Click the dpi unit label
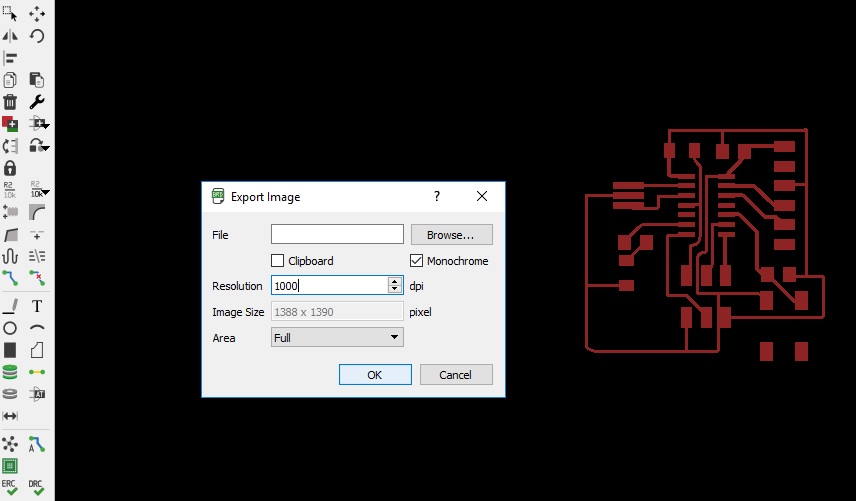 [417, 286]
